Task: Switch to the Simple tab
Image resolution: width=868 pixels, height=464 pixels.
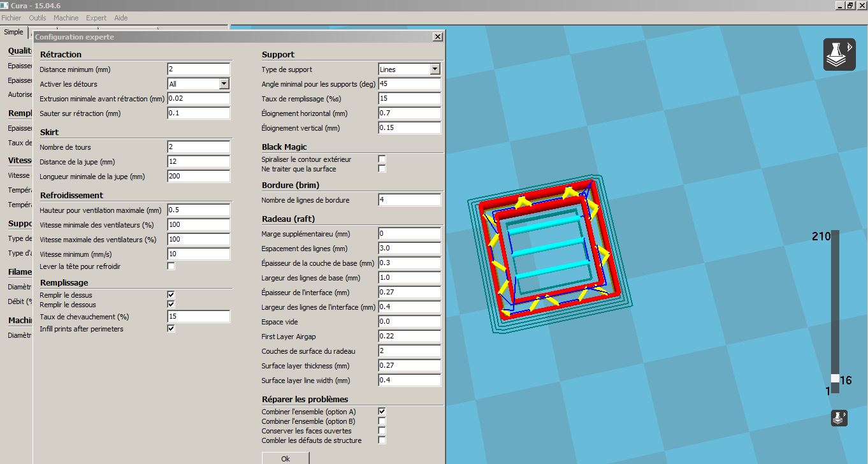Action: (x=13, y=32)
